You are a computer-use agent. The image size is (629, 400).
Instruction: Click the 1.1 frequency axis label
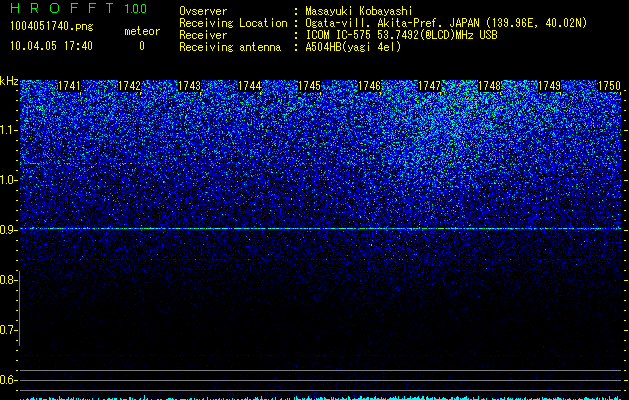[8, 130]
